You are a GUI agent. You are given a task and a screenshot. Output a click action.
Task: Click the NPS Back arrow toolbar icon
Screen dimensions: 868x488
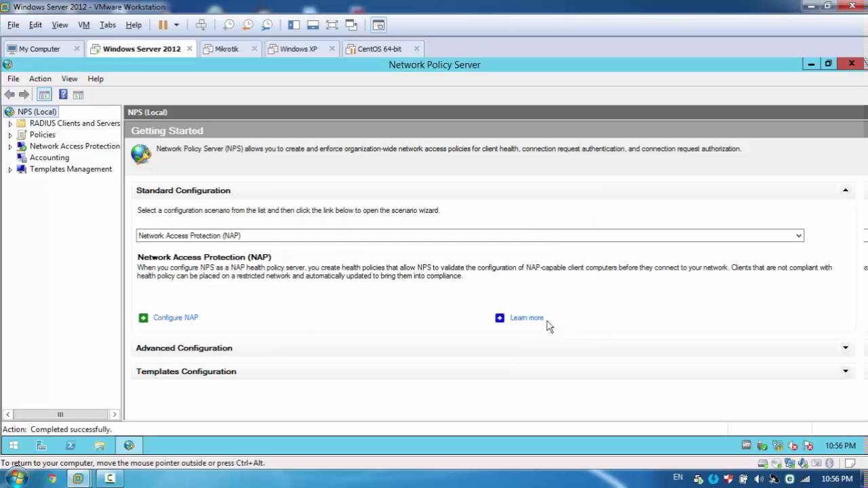coord(9,95)
